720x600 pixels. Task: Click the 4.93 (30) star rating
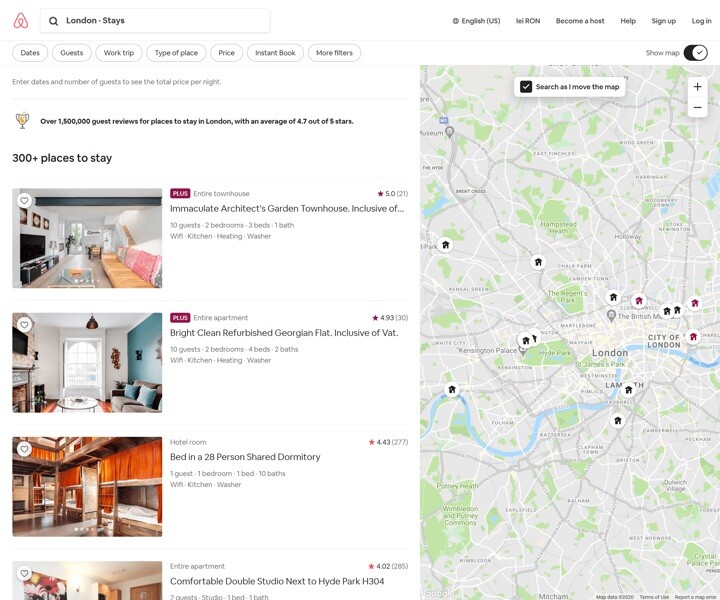[390, 318]
